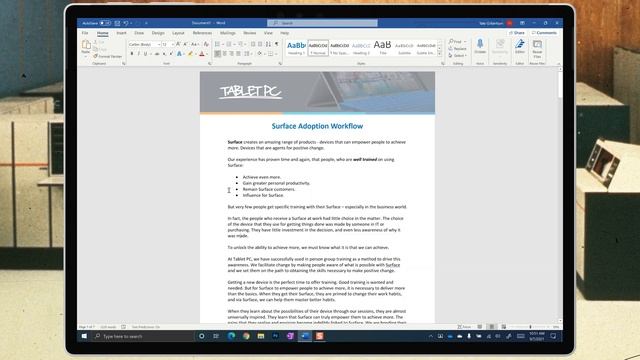Toggle Strikethrough formatting
Viewport: 640px width, 360px height.
(x=157, y=54)
